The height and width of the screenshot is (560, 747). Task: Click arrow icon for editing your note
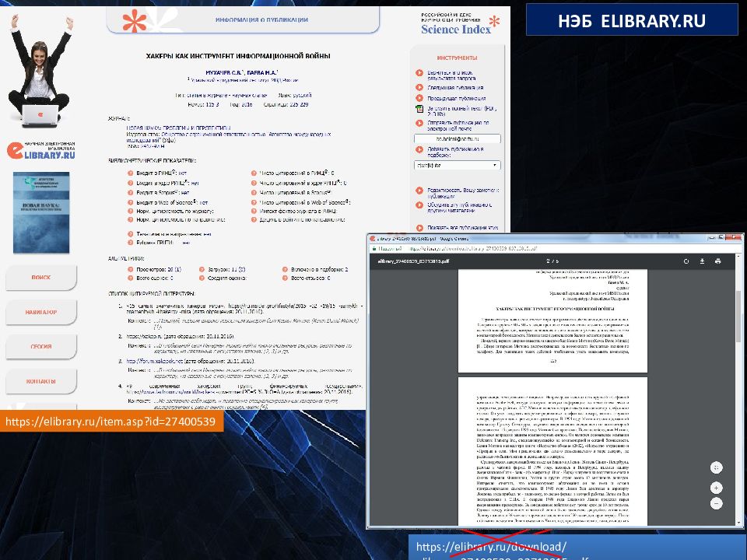tap(419, 190)
